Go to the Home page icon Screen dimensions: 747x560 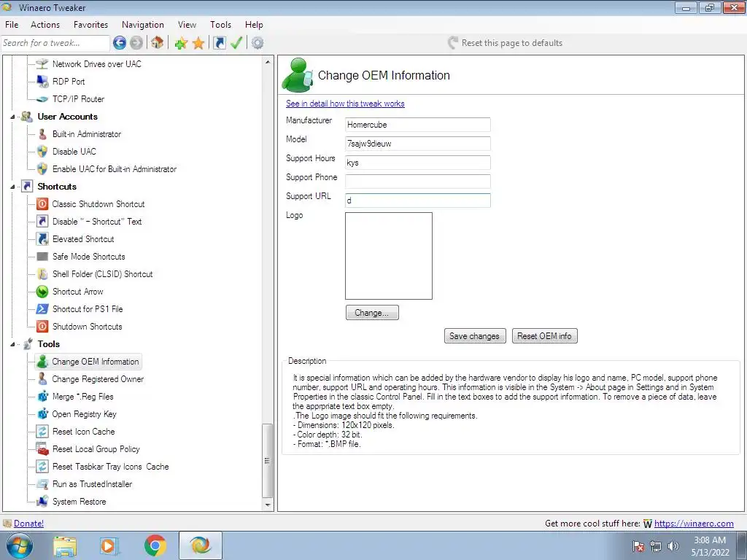158,43
